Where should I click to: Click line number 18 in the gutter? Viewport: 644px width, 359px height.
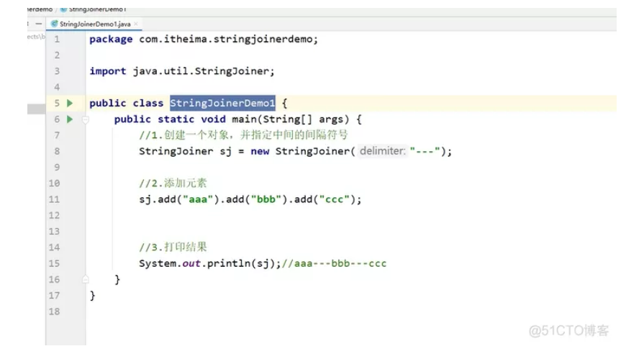point(54,312)
